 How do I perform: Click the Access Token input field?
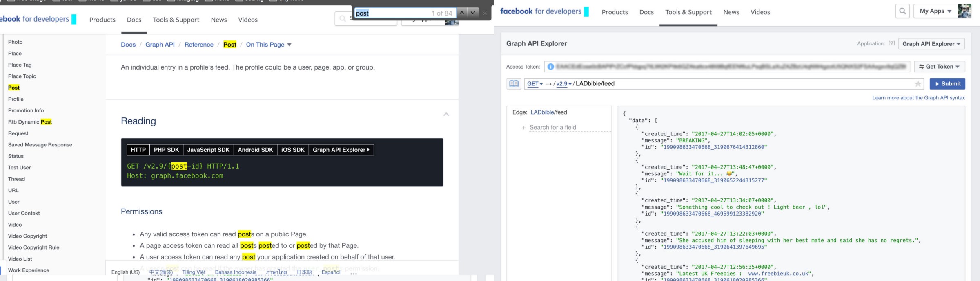coord(727,67)
